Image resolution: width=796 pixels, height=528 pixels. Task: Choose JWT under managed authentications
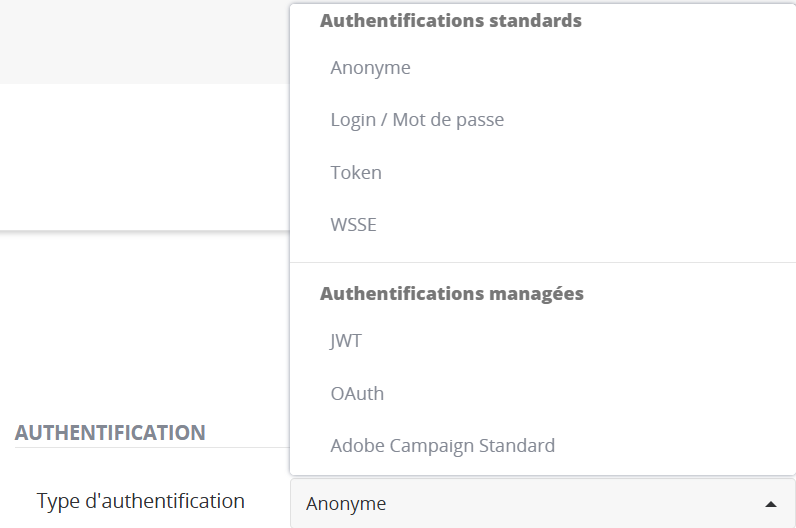346,341
